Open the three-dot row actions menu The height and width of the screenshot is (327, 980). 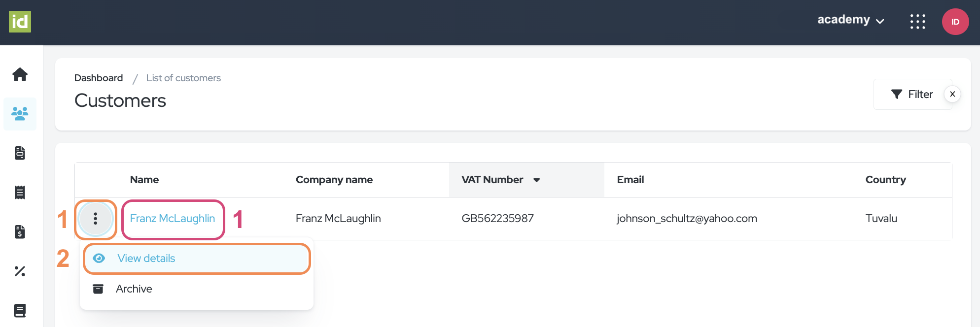click(x=96, y=219)
